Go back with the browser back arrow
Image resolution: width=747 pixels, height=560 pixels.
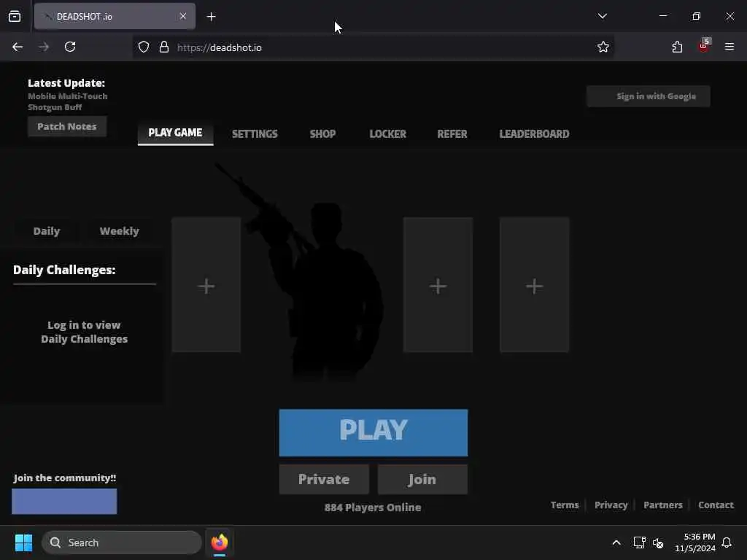point(18,47)
